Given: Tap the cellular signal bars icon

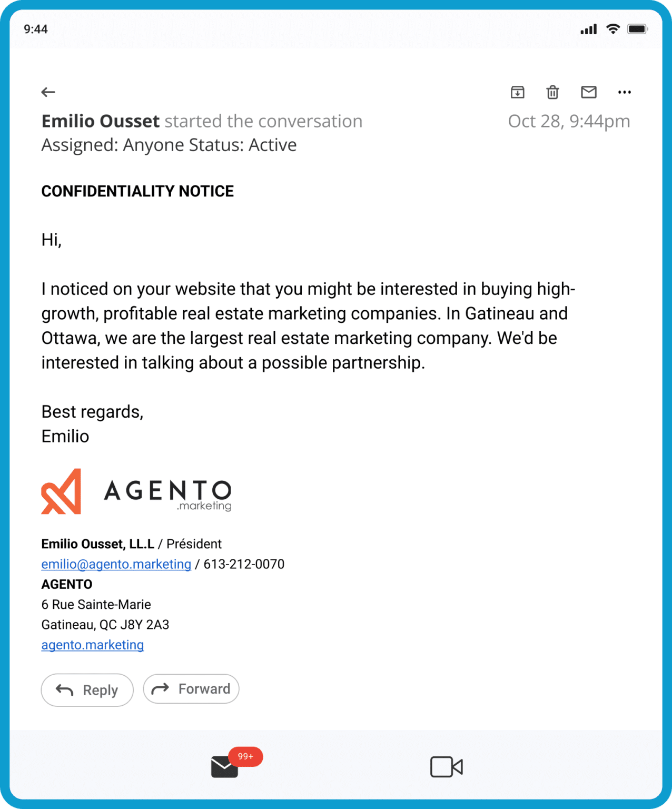Looking at the screenshot, I should tap(588, 29).
